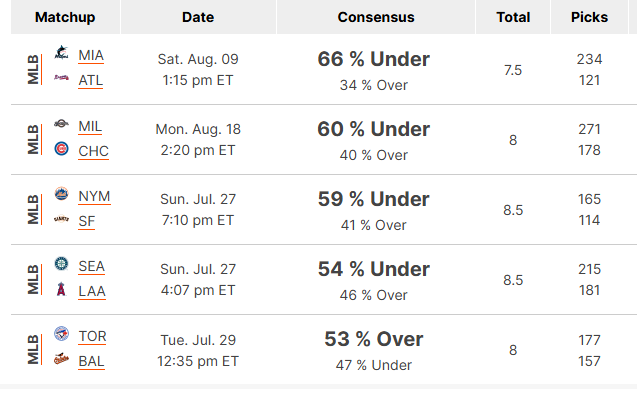Click the Milwaukee Brewers team logo
The height and width of the screenshot is (395, 637).
point(61,124)
